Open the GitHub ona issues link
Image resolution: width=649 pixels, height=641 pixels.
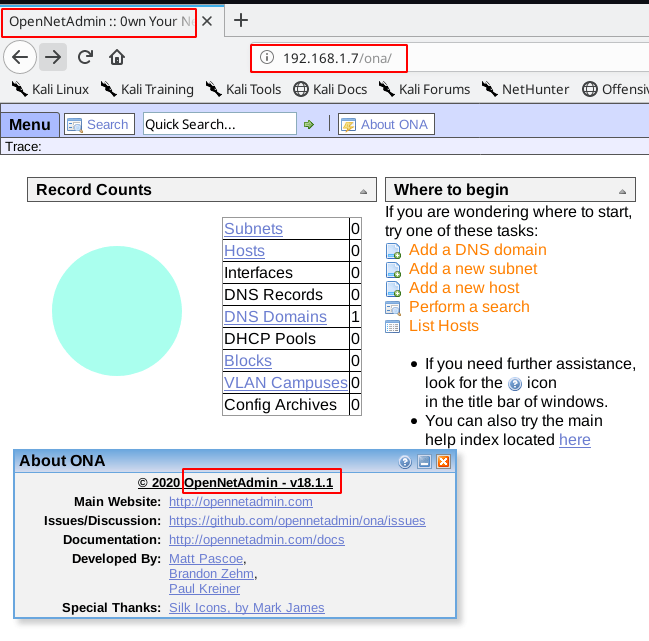pyautogui.click(x=297, y=521)
